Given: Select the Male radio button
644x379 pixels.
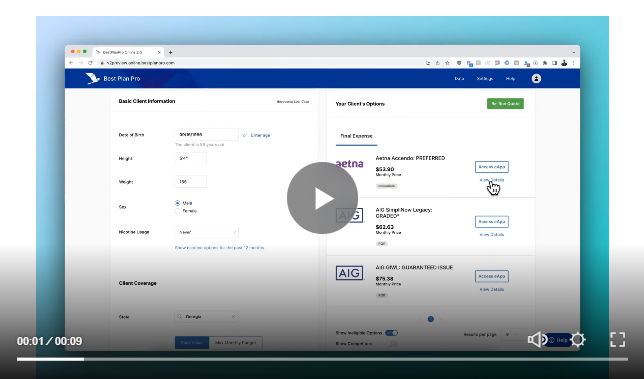Looking at the screenshot, I should tap(177, 203).
